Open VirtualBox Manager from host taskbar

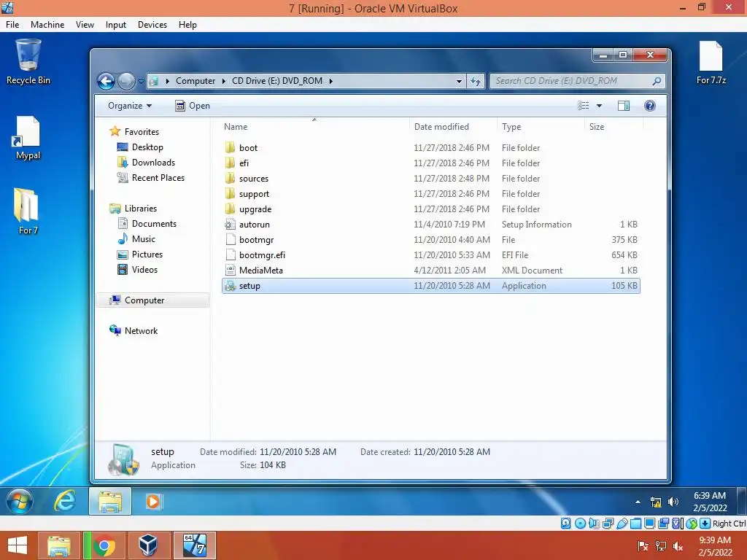[147, 545]
